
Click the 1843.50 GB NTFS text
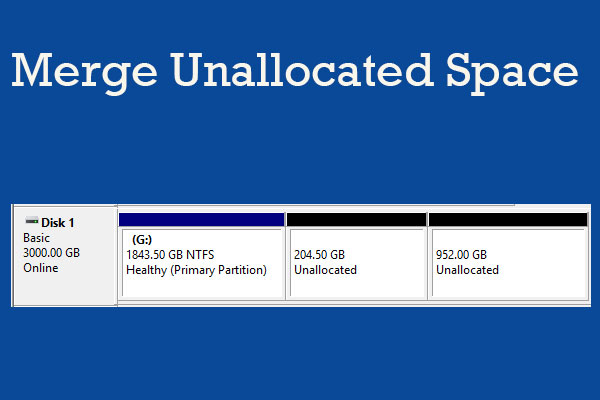(170, 255)
